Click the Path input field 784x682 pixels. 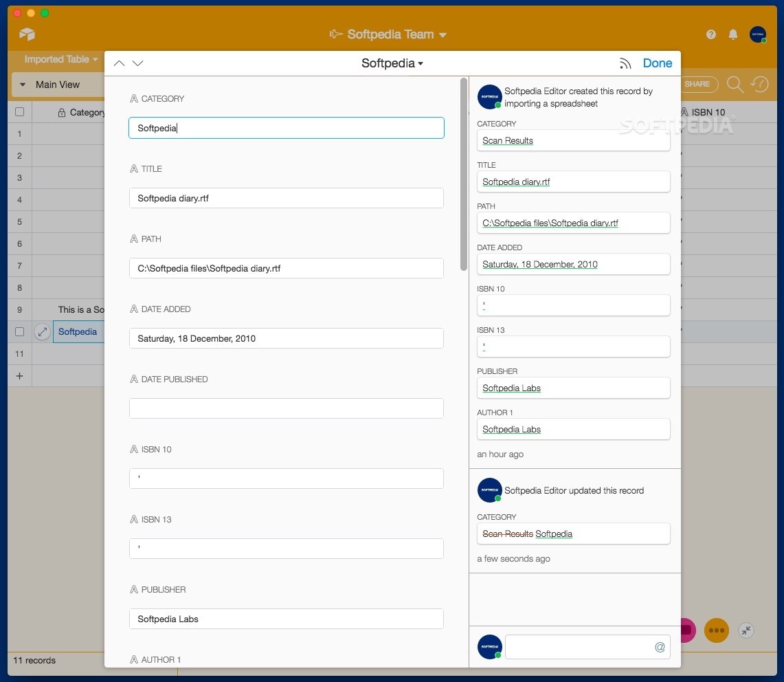pyautogui.click(x=287, y=268)
